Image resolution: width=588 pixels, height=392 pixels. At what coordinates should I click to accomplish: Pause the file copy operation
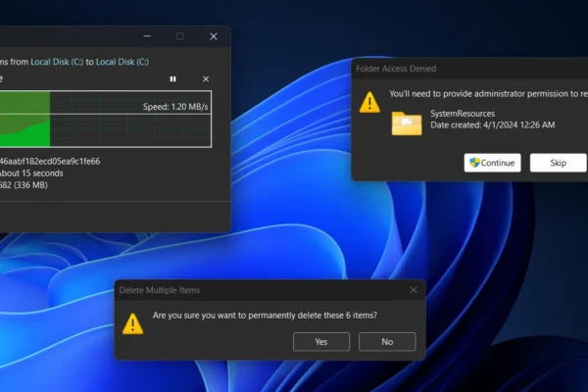click(x=172, y=79)
